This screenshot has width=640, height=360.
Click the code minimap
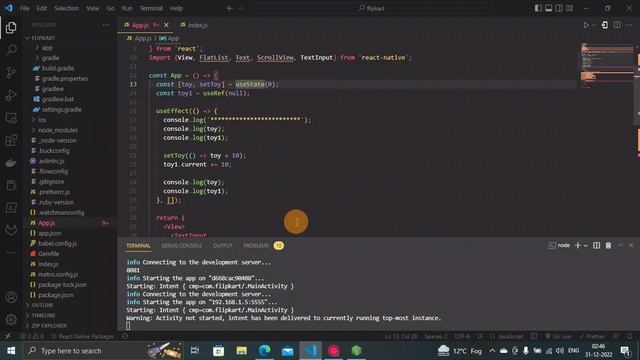coord(607,65)
